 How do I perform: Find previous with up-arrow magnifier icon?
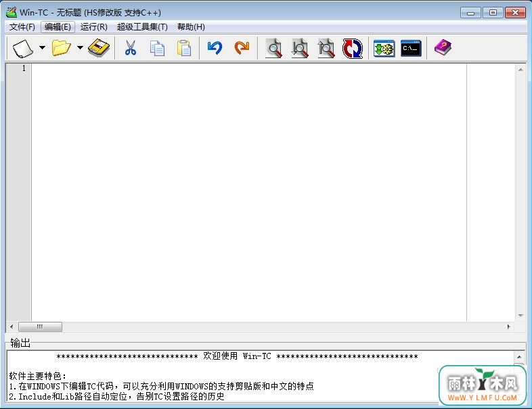pos(326,48)
